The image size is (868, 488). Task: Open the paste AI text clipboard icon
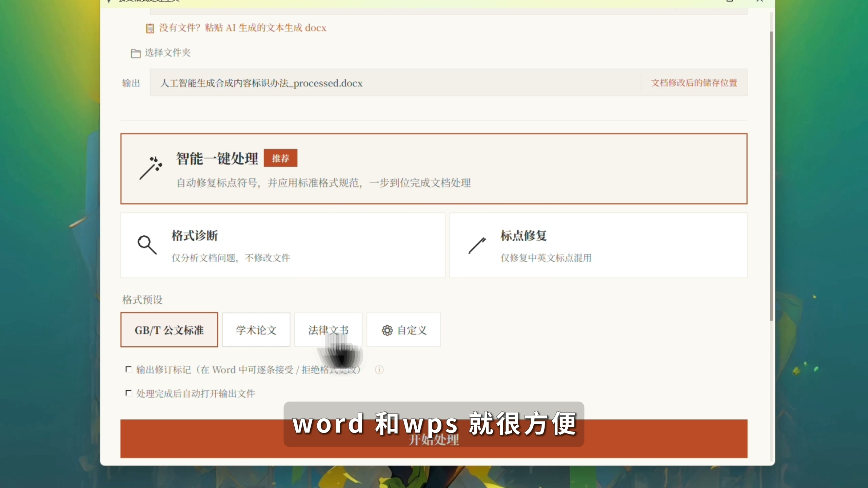click(150, 28)
